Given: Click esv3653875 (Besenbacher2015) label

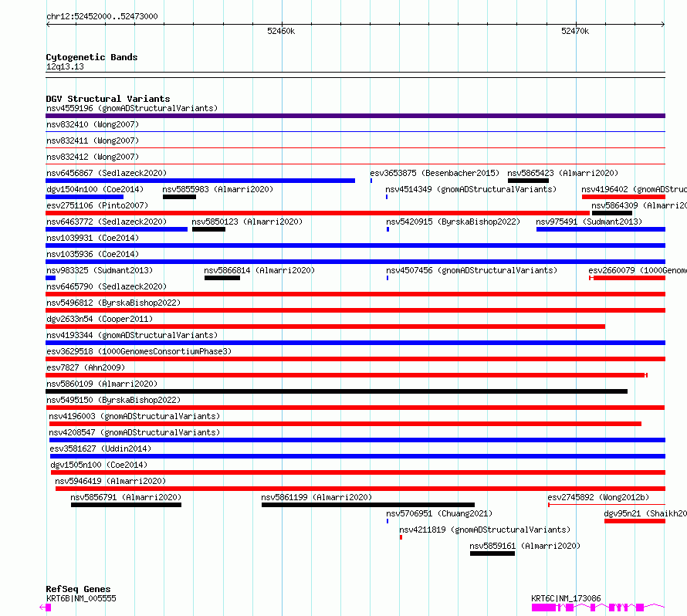Looking at the screenshot, I should [435, 173].
